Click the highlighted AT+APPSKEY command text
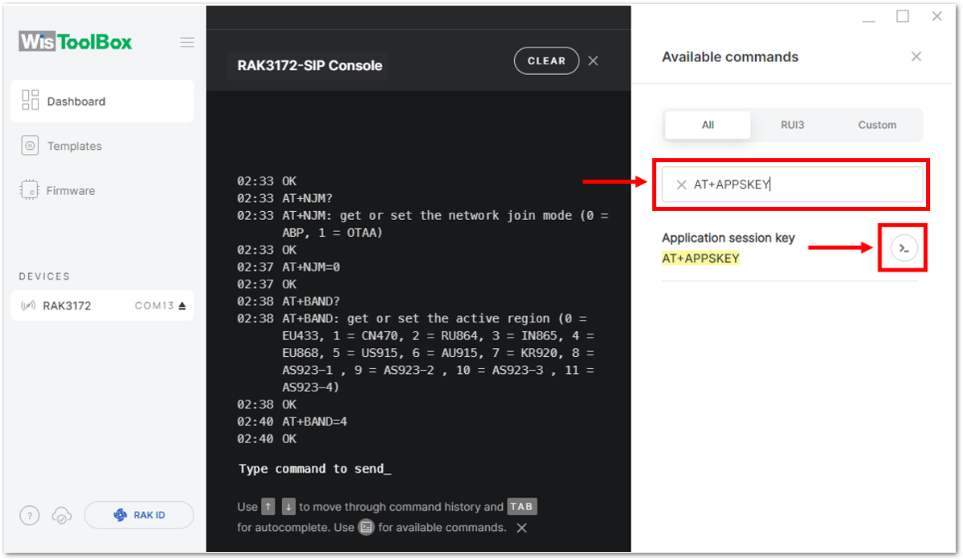963x560 pixels. coord(701,259)
